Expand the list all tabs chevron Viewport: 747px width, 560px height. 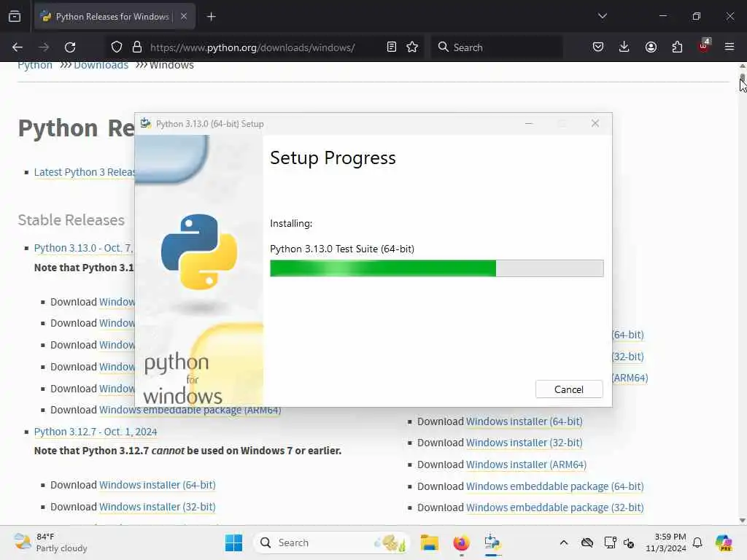[602, 16]
